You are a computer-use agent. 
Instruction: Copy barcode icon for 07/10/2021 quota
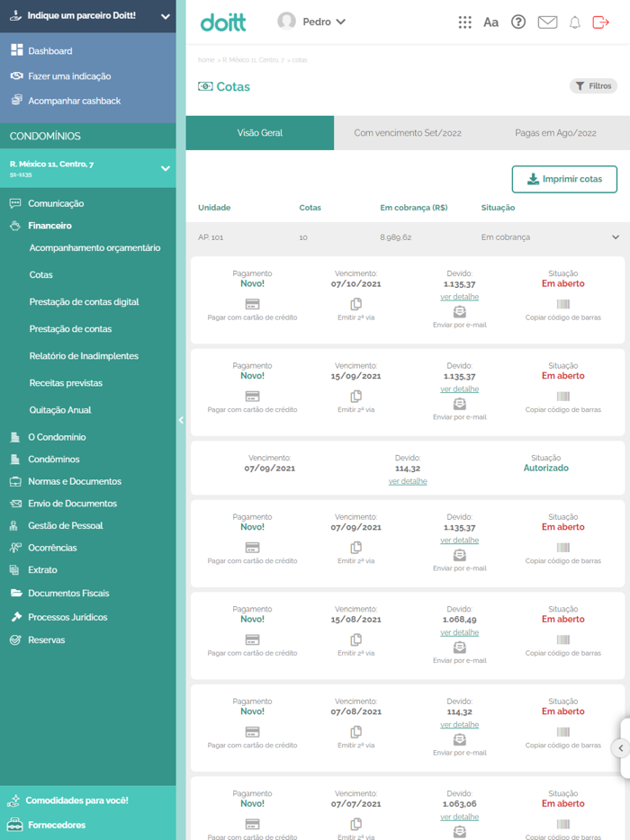(x=563, y=304)
